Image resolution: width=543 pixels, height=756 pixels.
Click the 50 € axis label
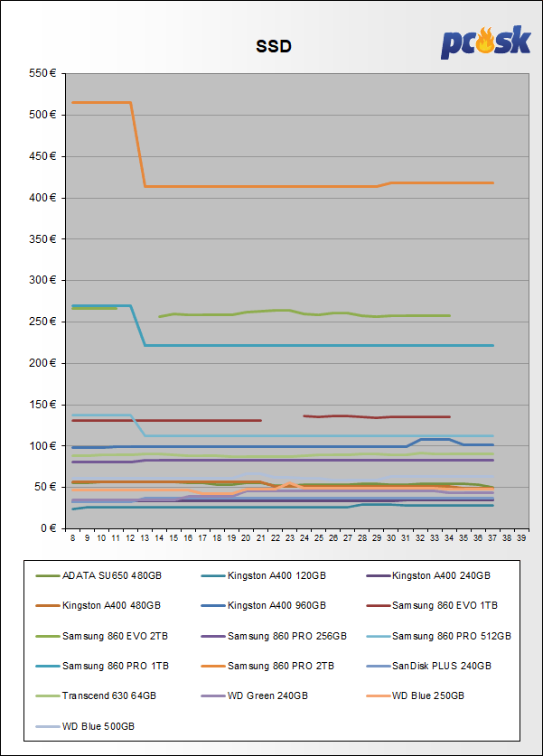45,487
